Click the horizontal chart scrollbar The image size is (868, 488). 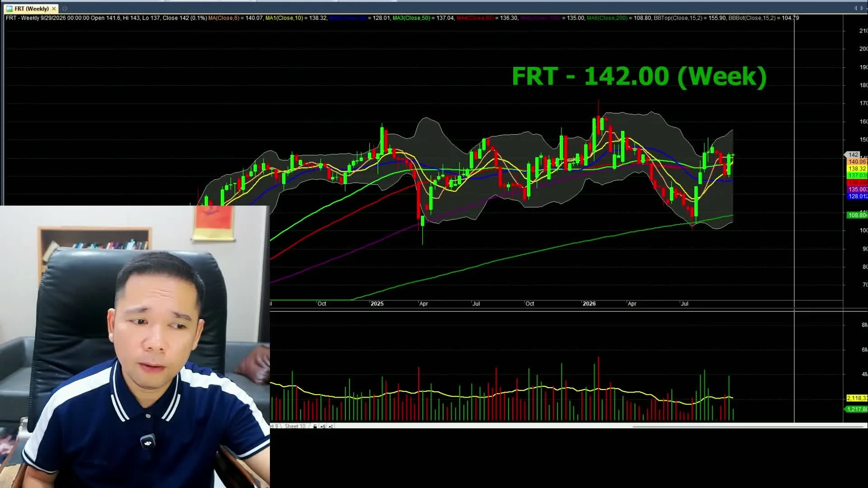point(748,426)
